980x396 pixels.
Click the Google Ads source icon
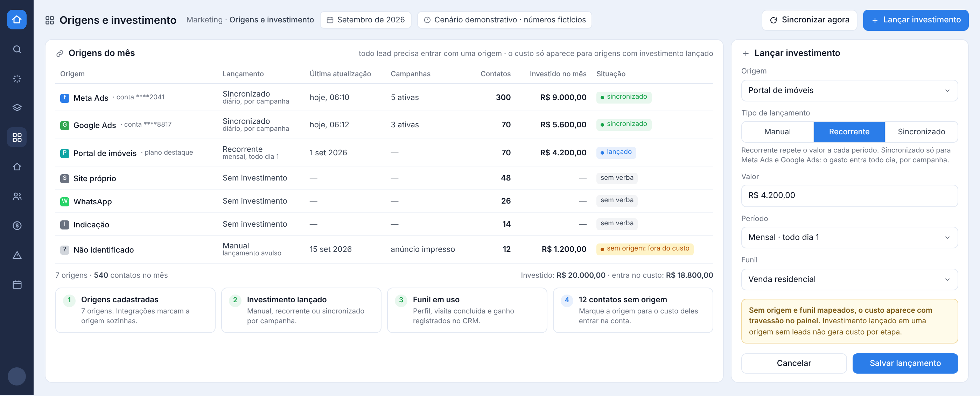click(65, 125)
